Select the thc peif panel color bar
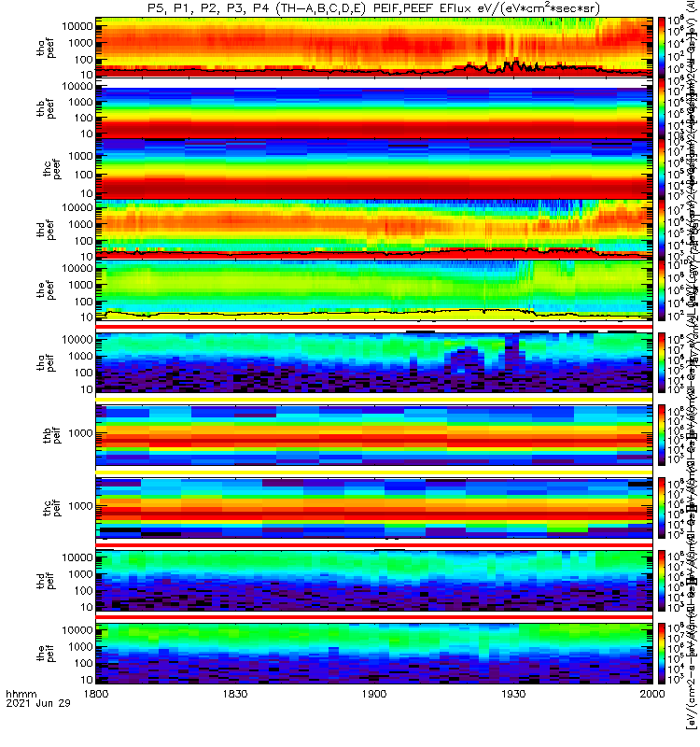Image resolution: width=700 pixels, height=747 pixels. pos(662,508)
